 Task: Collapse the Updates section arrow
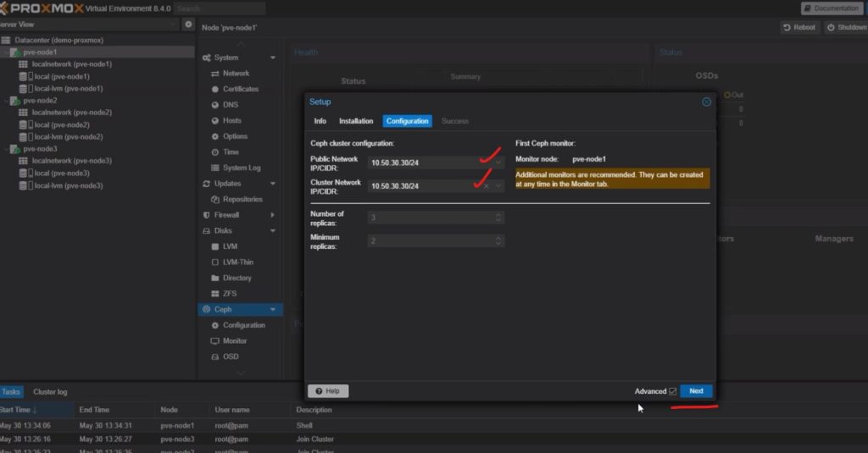(272, 184)
